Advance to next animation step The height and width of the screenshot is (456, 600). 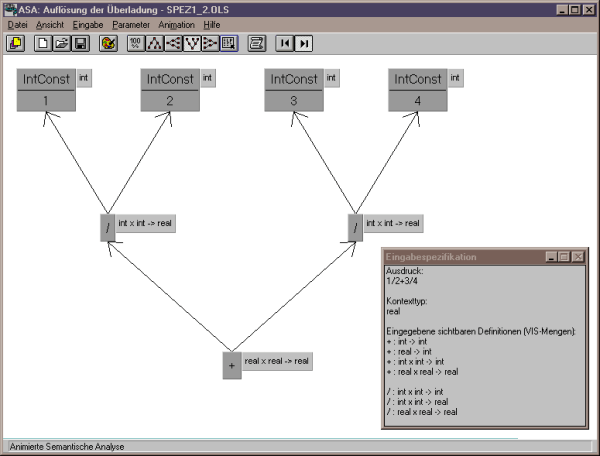pyautogui.click(x=303, y=43)
